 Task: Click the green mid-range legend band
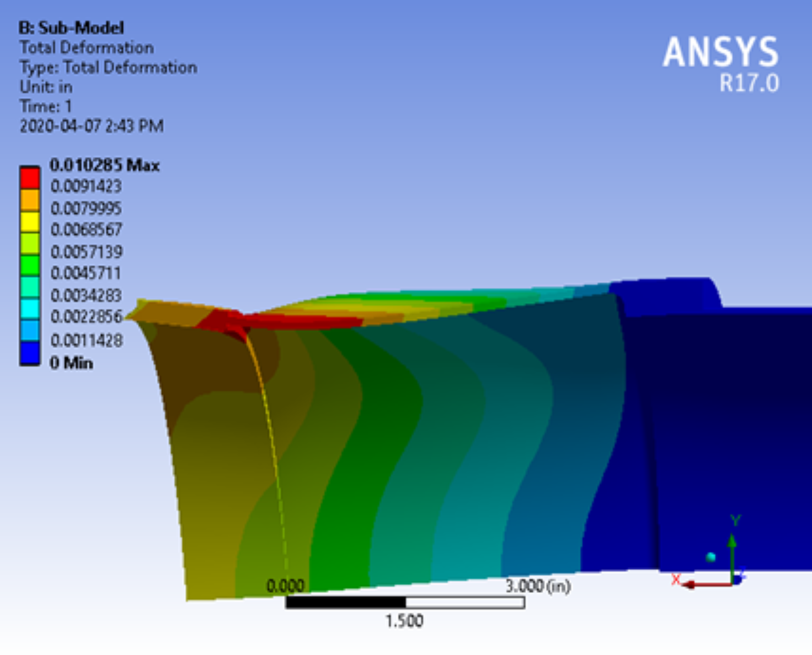click(x=30, y=262)
